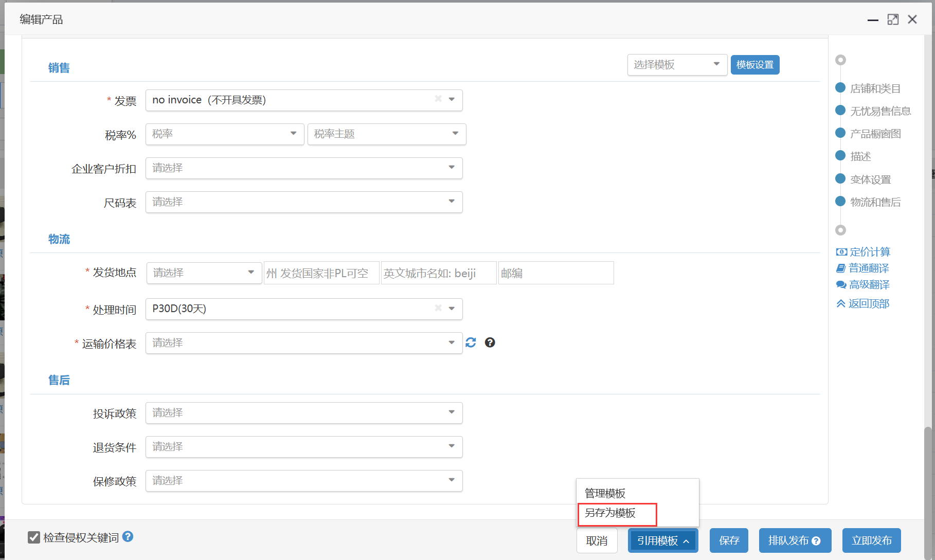The image size is (935, 560).
Task: Click 返回顶部 to go back to top
Action: (868, 304)
